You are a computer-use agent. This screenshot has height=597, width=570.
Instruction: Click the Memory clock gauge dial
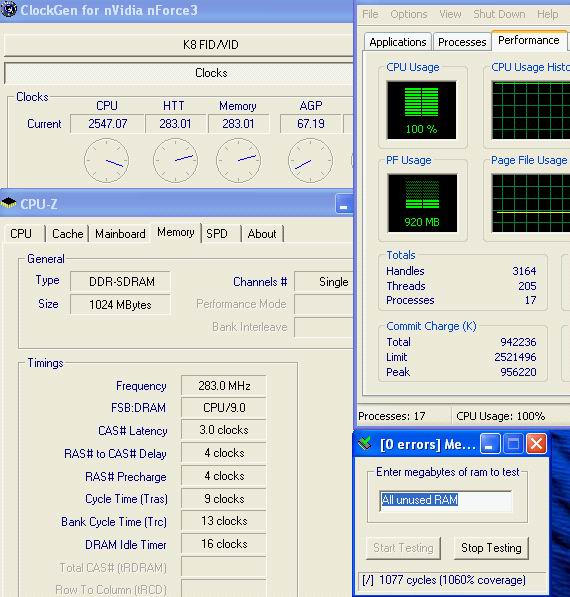point(238,160)
